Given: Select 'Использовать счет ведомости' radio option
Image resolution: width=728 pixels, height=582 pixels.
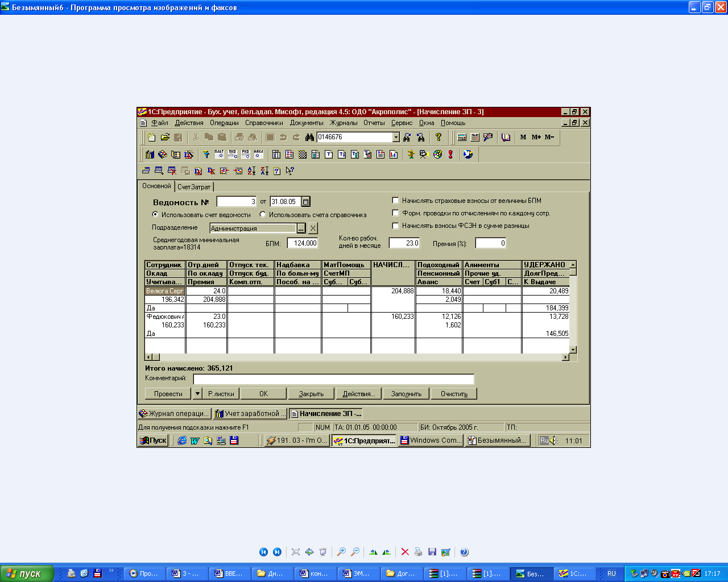Looking at the screenshot, I should [155, 214].
